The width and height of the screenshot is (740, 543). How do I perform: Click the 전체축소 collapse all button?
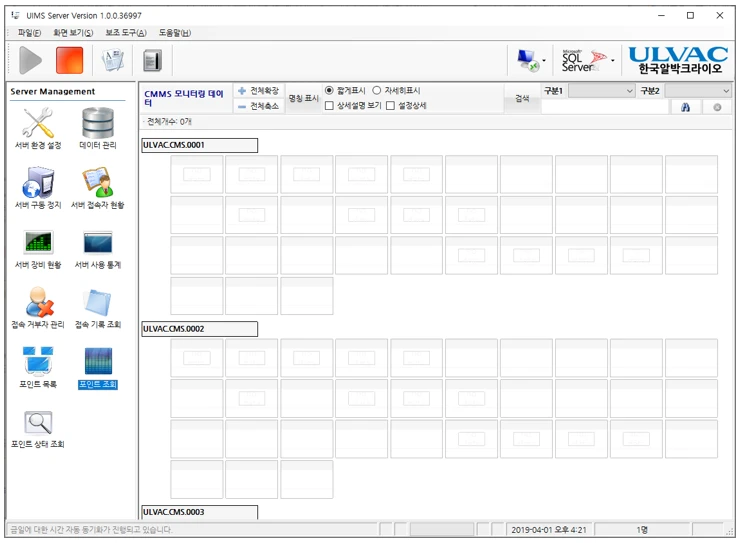coord(258,106)
